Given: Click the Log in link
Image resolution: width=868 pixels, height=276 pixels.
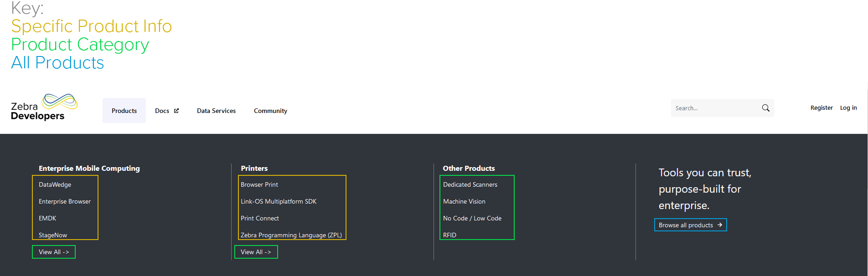Looking at the screenshot, I should [x=848, y=108].
